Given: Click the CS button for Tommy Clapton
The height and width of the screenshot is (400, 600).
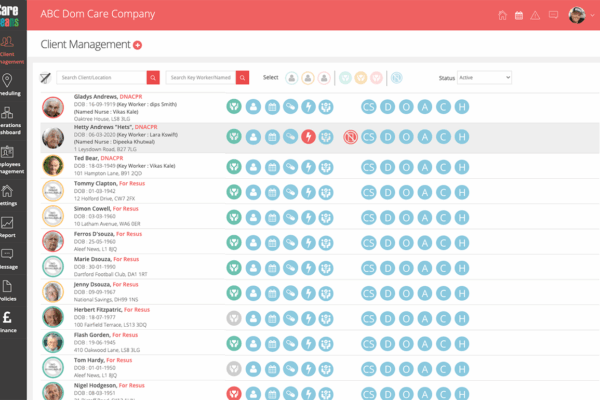Looking at the screenshot, I should click(369, 190).
